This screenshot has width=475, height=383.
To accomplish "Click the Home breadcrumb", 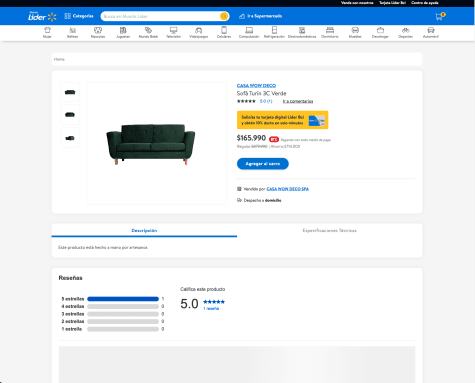I will point(59,59).
